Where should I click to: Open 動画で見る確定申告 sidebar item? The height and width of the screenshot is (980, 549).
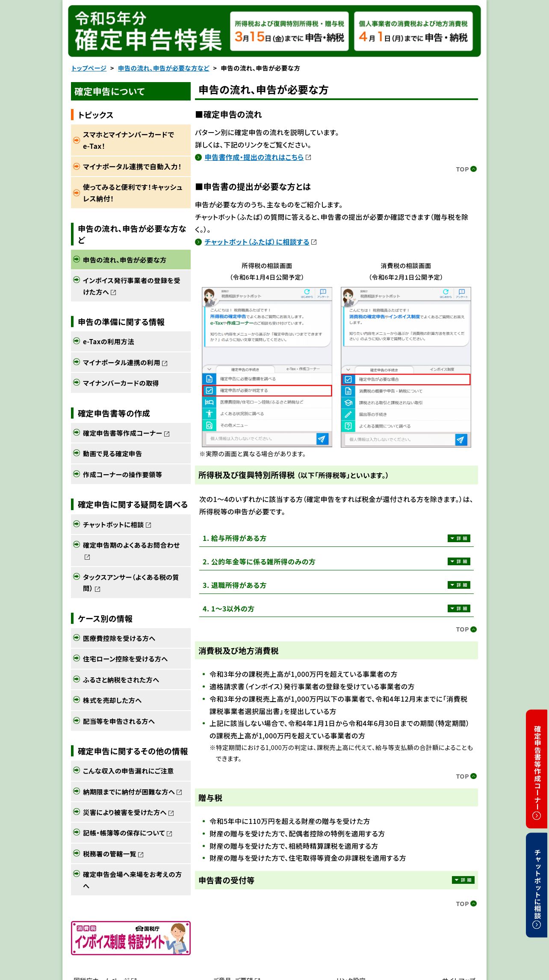pyautogui.click(x=131, y=454)
